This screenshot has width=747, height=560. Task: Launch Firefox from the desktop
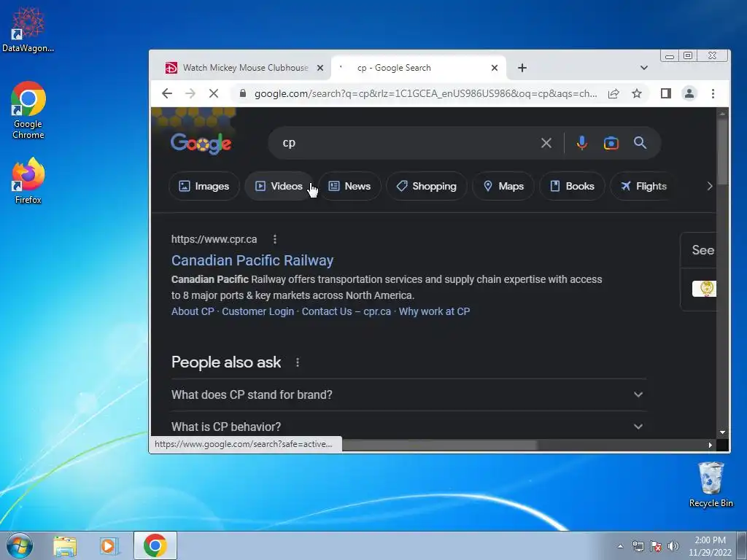(x=28, y=181)
